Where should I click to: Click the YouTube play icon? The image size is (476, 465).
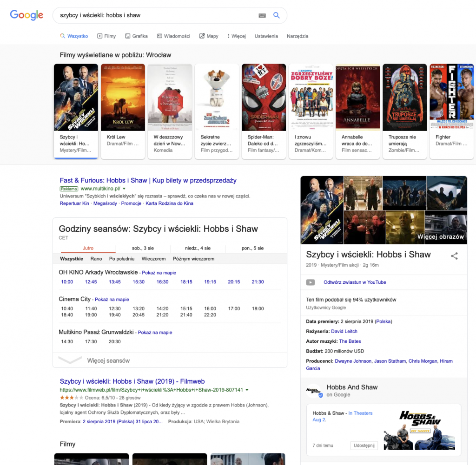coord(310,282)
